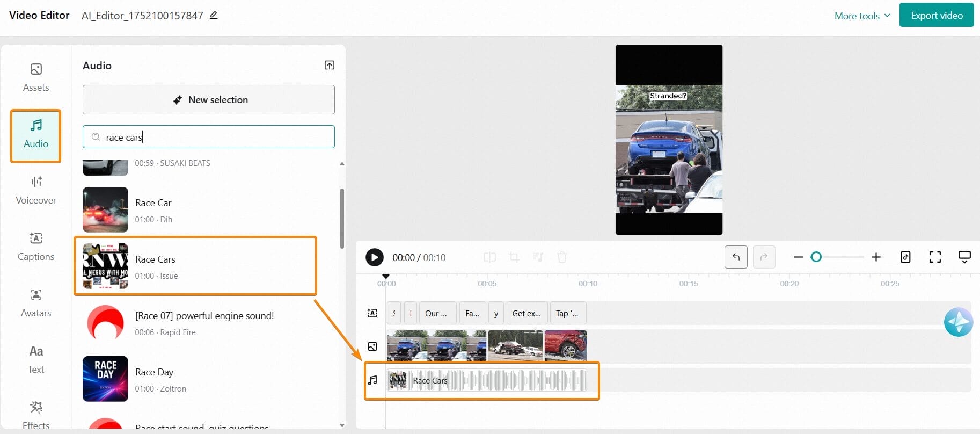This screenshot has height=434, width=980.
Task: Click the zoom in plus icon
Action: click(876, 257)
